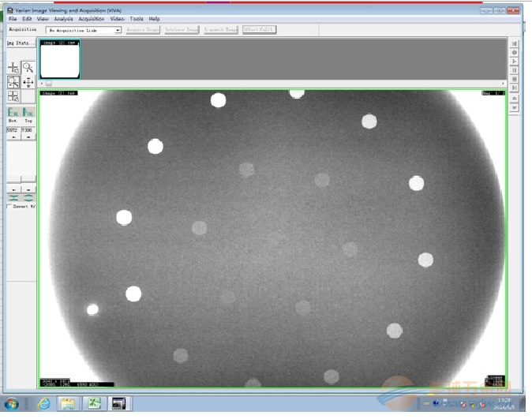The width and height of the screenshot is (532, 419).
Task: Select the region-of-interest selection tool
Action: click(13, 96)
